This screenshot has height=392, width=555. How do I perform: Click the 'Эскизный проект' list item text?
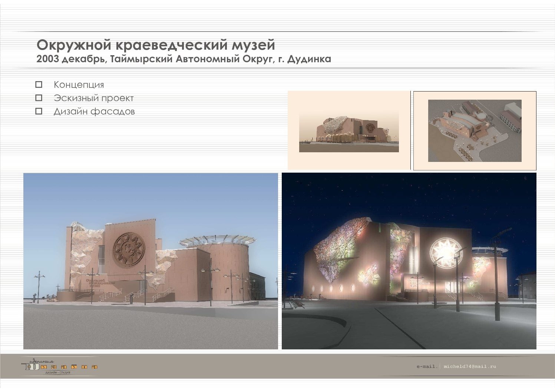pyautogui.click(x=93, y=98)
